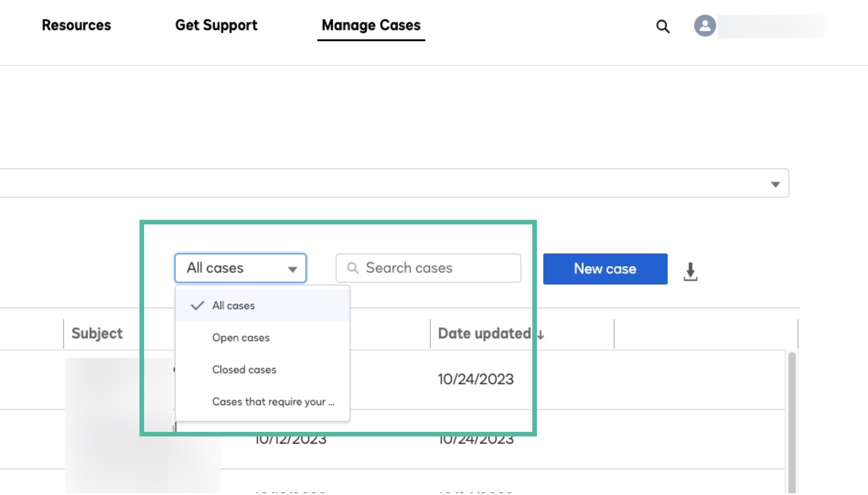The height and width of the screenshot is (495, 868).
Task: Click the sort arrow next to Date updated
Action: 541,335
